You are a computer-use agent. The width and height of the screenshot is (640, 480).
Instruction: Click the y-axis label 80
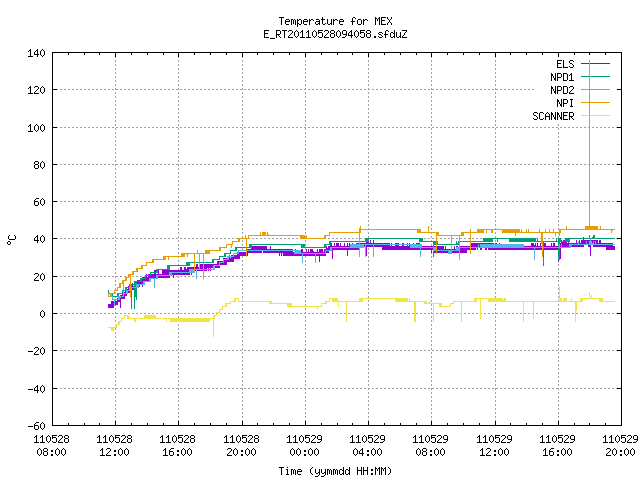point(40,165)
